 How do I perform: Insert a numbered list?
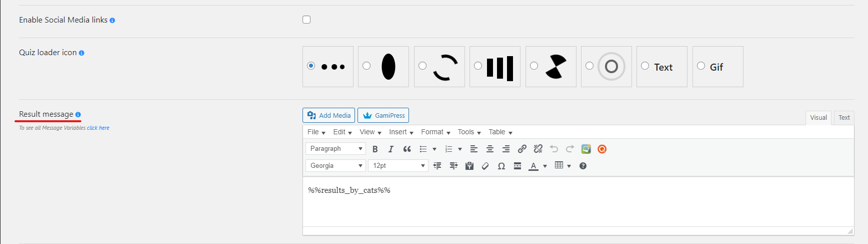pos(449,149)
